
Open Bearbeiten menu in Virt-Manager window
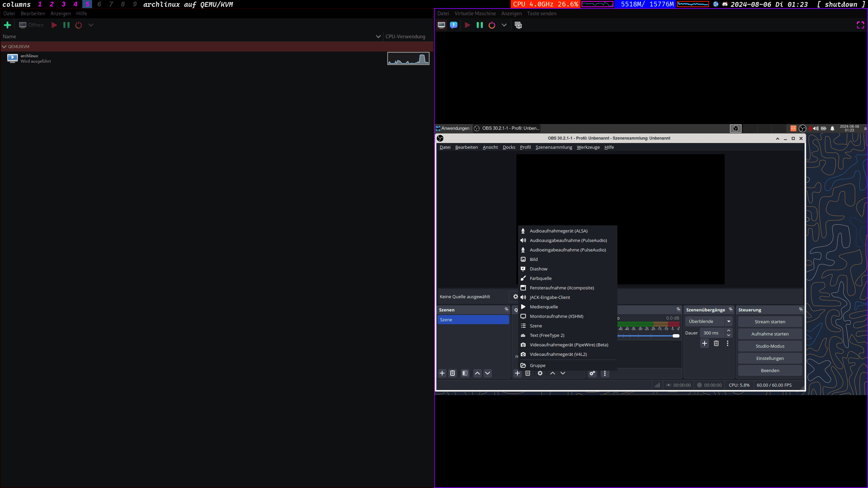[x=33, y=14]
